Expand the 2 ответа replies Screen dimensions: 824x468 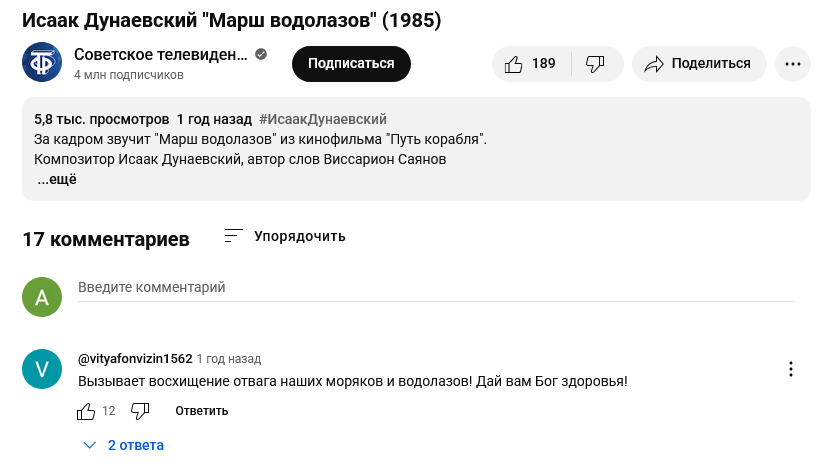[x=124, y=445]
